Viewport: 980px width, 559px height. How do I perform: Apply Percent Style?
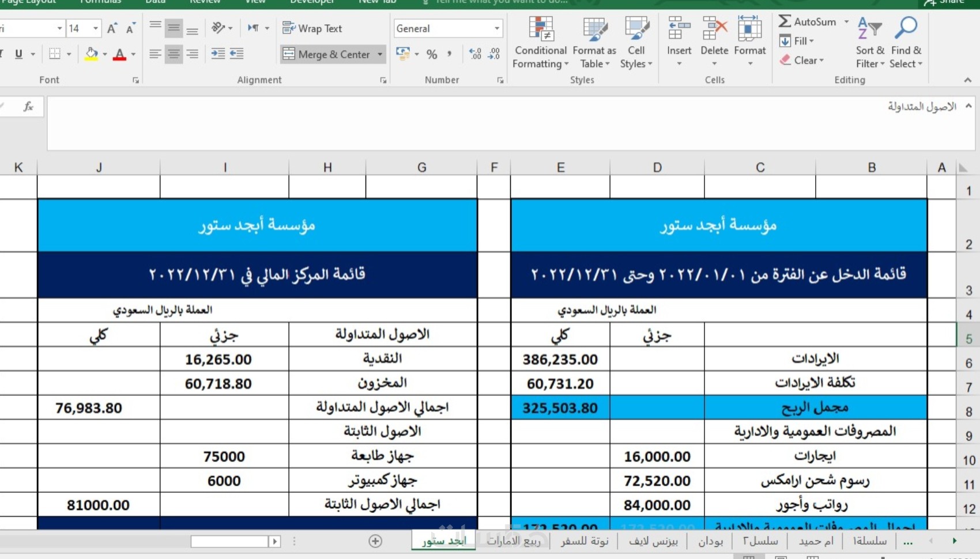[x=432, y=54]
